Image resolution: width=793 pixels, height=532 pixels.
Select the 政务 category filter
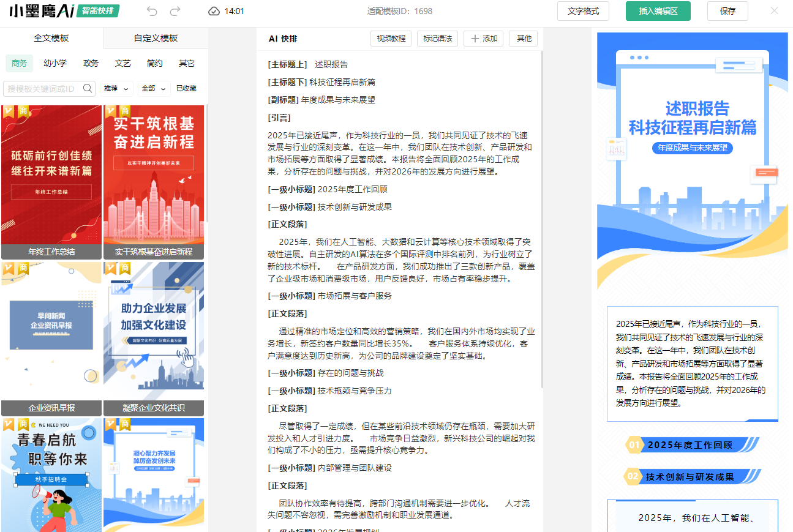tap(91, 63)
